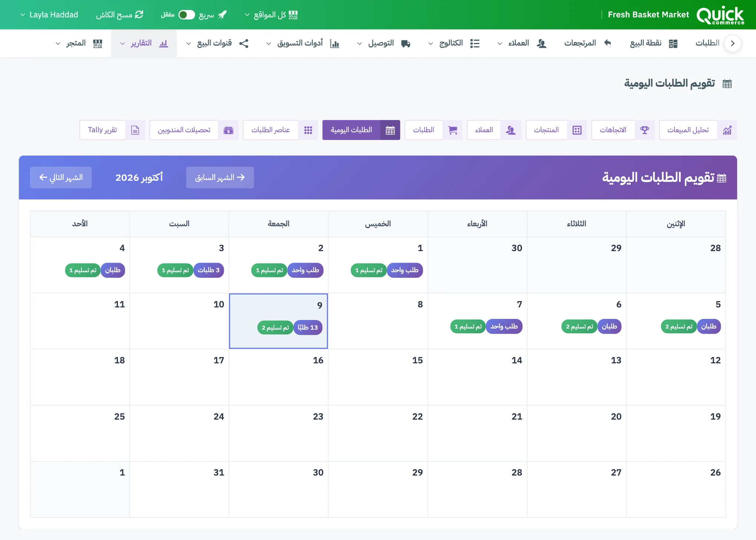Open the Layla Haddad user menu
This screenshot has width=756, height=540.
[49, 15]
